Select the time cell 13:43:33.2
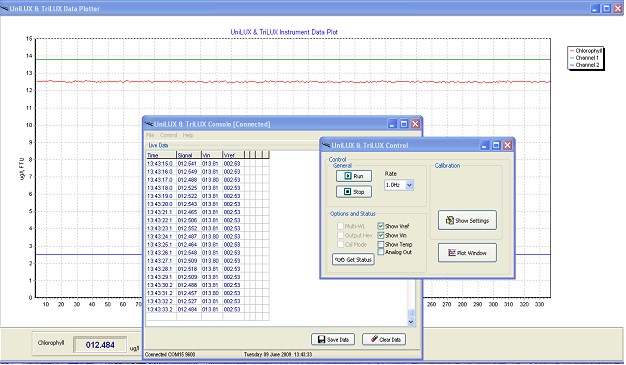The height and width of the screenshot is (365, 626). click(161, 309)
